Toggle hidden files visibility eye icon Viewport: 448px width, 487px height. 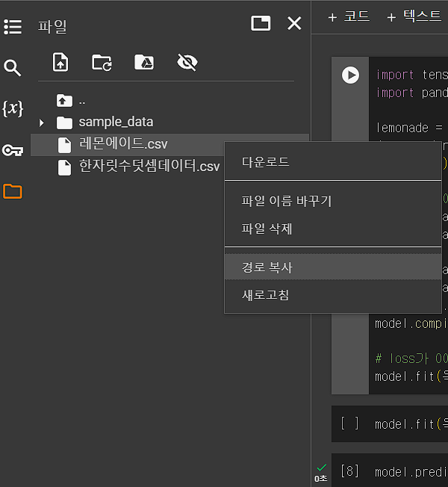[x=187, y=62]
